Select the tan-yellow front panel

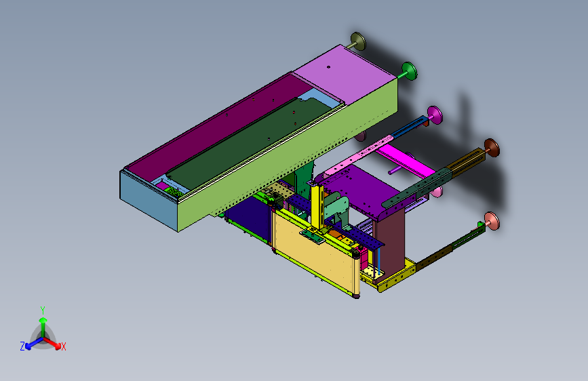pos(314,253)
